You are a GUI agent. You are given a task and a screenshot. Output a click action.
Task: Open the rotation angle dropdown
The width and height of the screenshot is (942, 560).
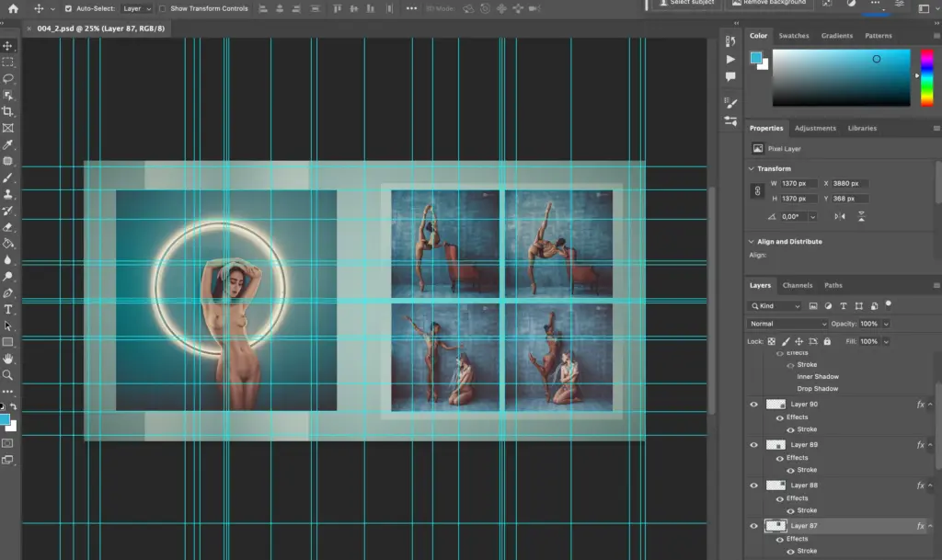tap(813, 217)
